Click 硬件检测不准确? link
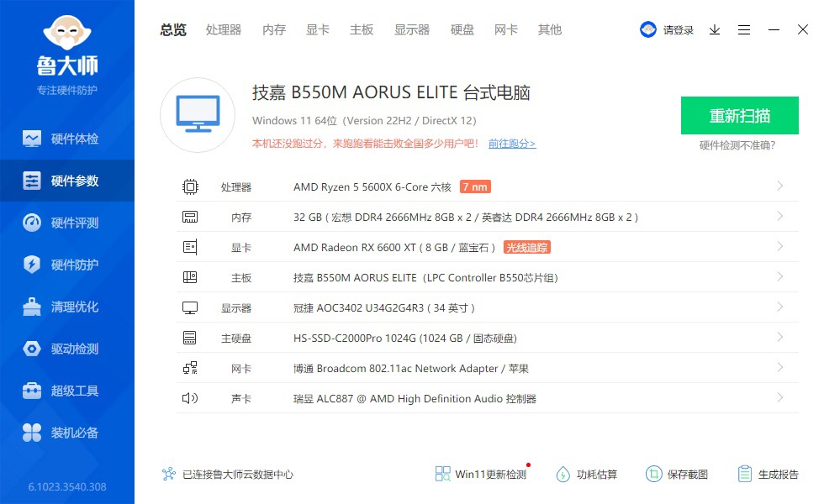Image resolution: width=824 pixels, height=504 pixels. pyautogui.click(x=737, y=145)
